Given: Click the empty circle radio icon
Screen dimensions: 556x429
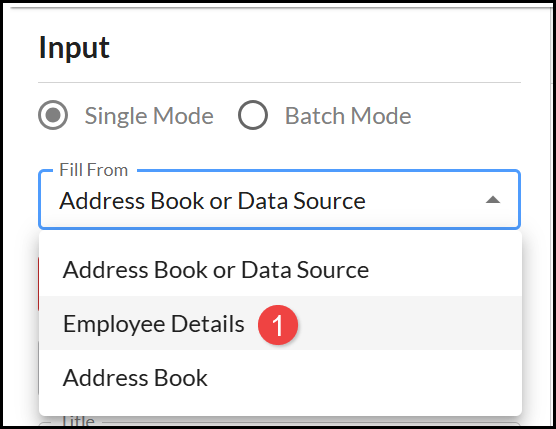Looking at the screenshot, I should tap(253, 115).
